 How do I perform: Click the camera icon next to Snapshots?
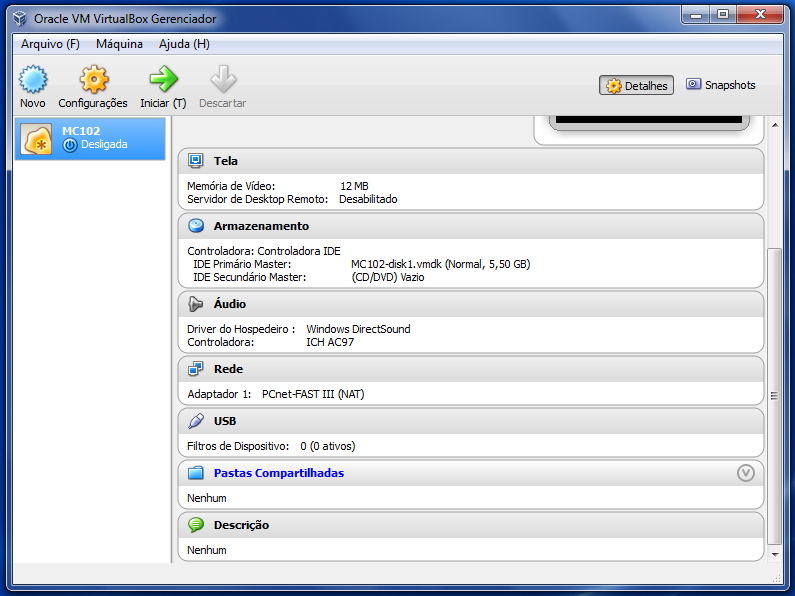693,84
